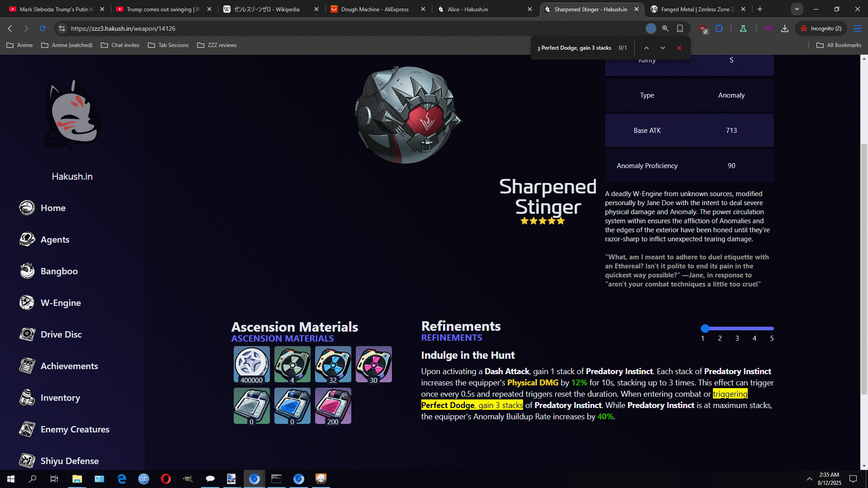
Task: Set refinement slider to level 3
Action: click(737, 328)
